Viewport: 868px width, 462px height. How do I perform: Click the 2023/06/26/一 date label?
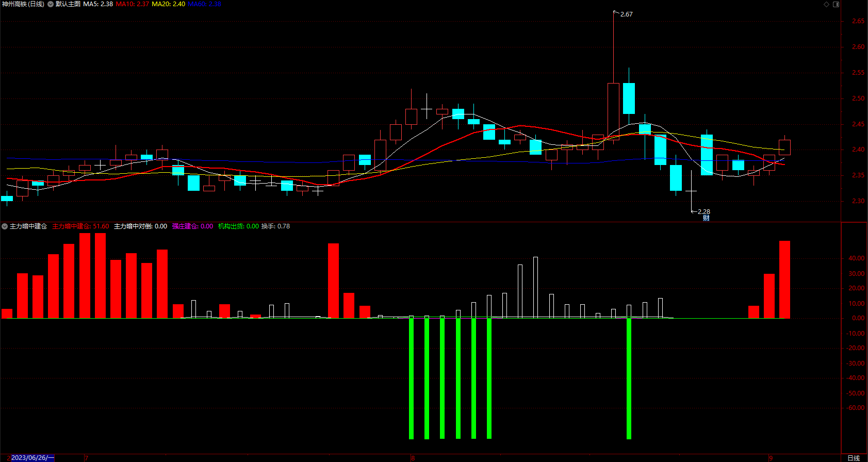click(32, 458)
